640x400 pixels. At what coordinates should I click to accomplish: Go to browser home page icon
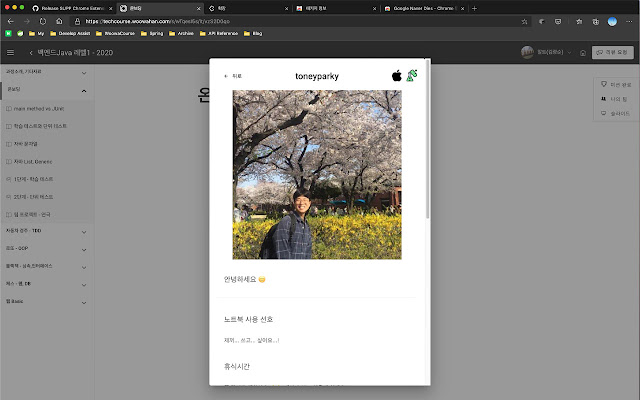pyautogui.click(x=59, y=21)
